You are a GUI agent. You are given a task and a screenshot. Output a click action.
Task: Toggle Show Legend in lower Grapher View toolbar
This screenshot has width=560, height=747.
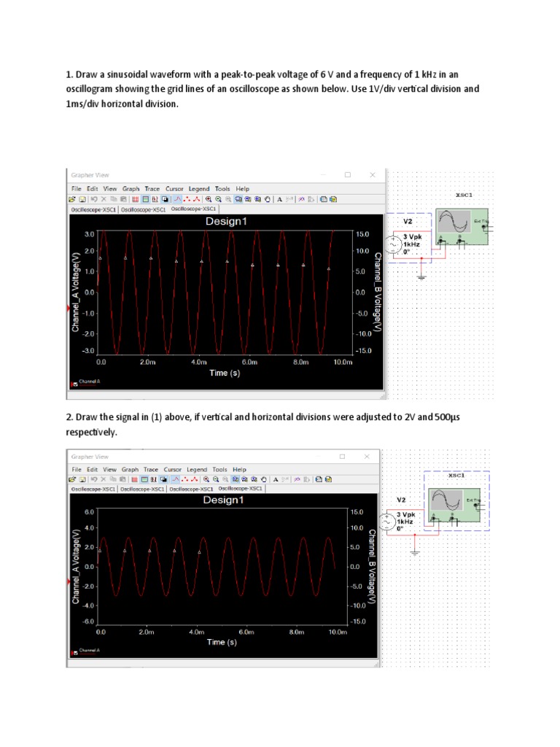pyautogui.click(x=144, y=479)
